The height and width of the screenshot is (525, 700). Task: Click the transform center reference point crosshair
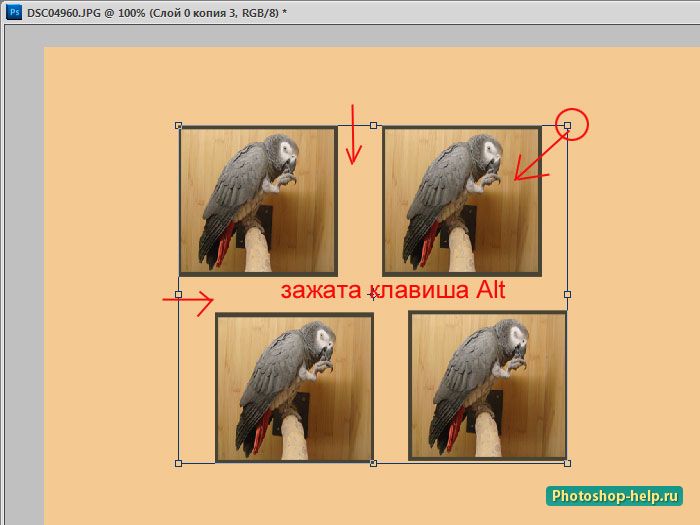(x=373, y=295)
